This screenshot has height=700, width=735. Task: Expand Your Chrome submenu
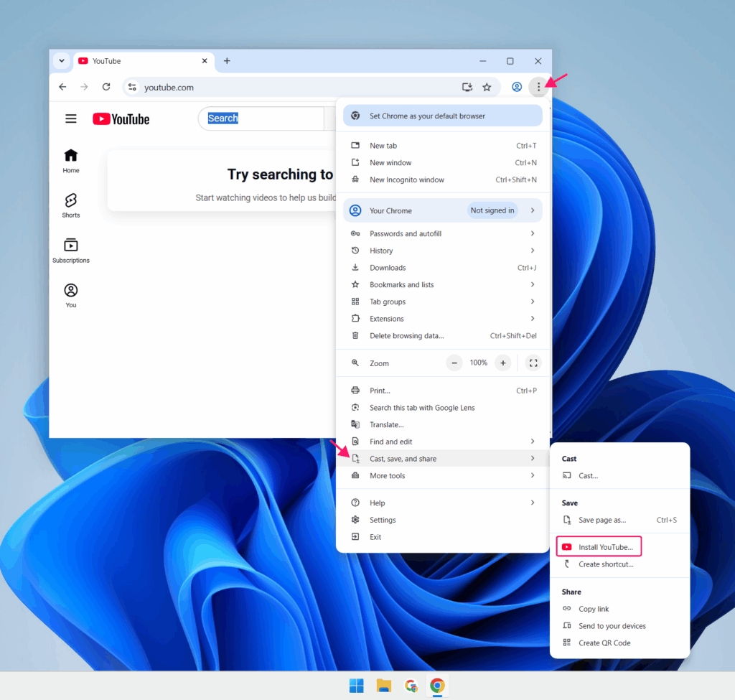[x=442, y=210]
